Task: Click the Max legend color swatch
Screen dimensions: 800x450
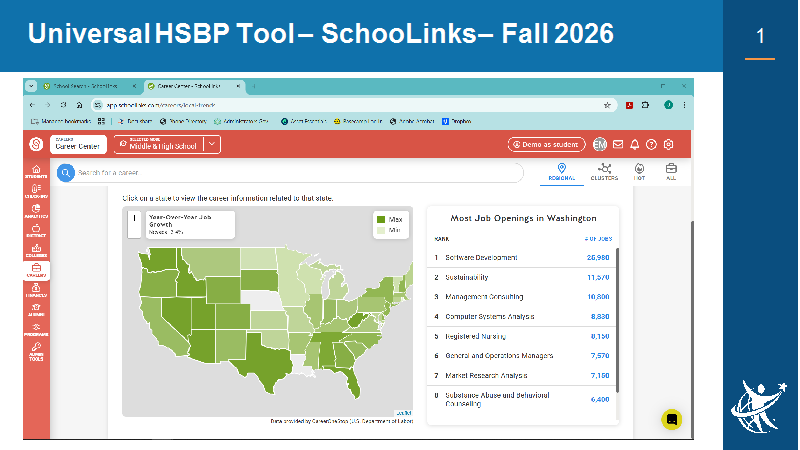Action: [x=381, y=219]
